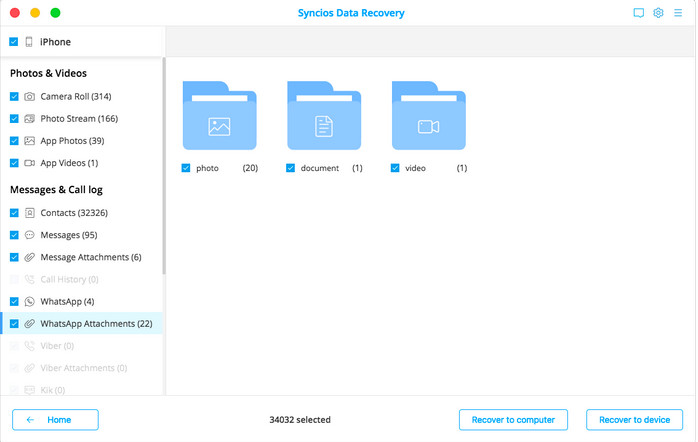Click the Call History phone icon
Screen dimensions: 698x442
point(29,280)
